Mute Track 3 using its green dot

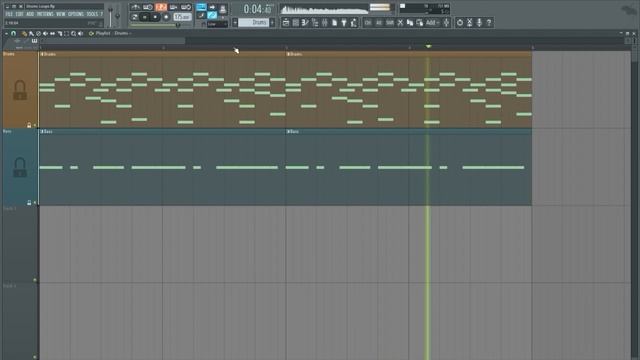[x=35, y=280]
